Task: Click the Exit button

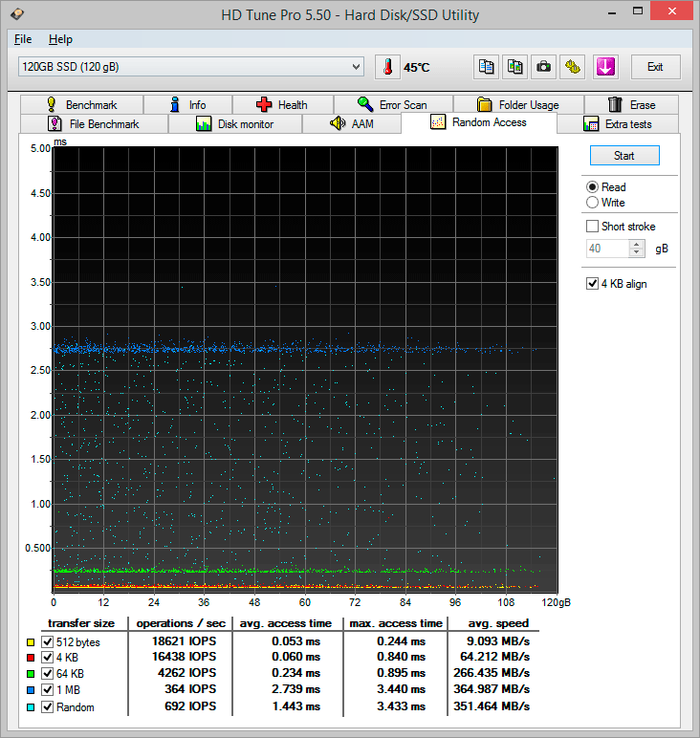Action: [x=655, y=67]
